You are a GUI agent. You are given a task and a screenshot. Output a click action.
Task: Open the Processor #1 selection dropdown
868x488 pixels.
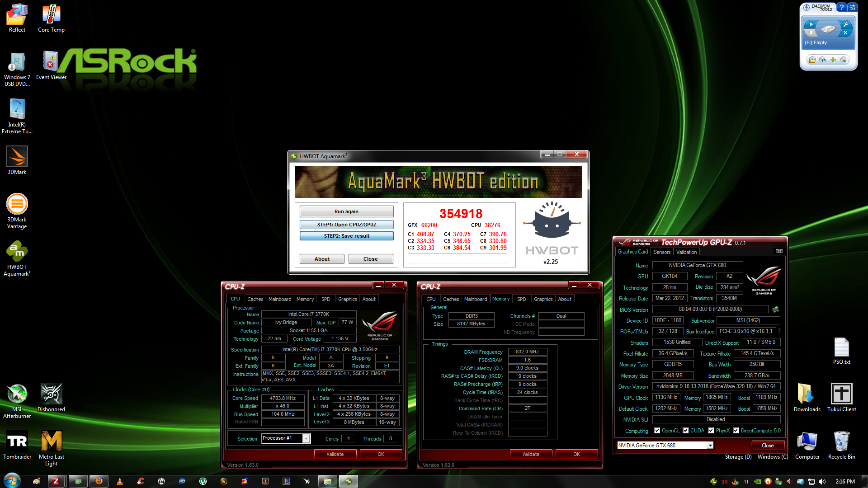click(307, 438)
